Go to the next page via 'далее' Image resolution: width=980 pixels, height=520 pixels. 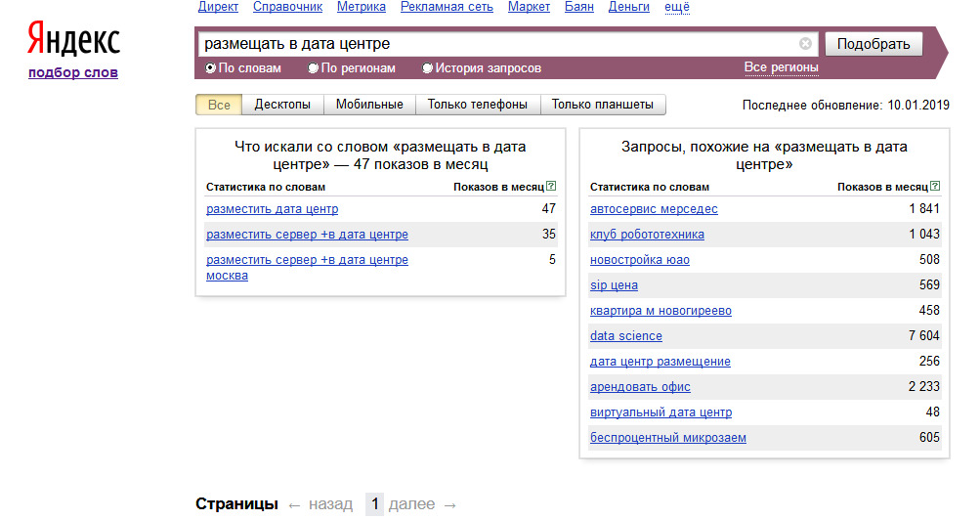point(411,503)
